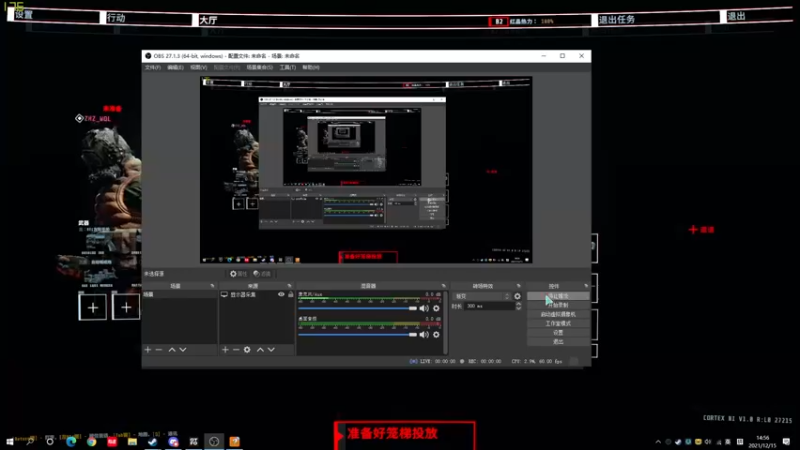This screenshot has width=800, height=450.
Task: Click the OBS Studio taskbar icon
Action: click(x=214, y=441)
